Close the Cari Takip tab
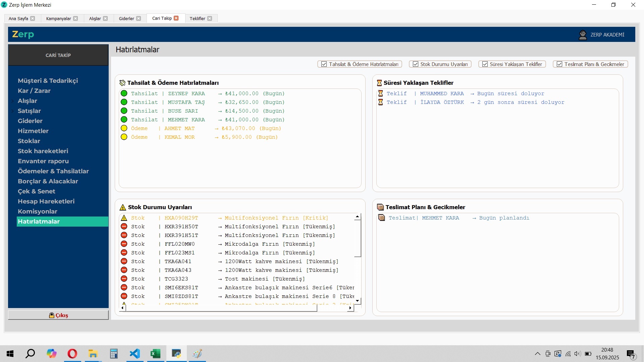 176,18
